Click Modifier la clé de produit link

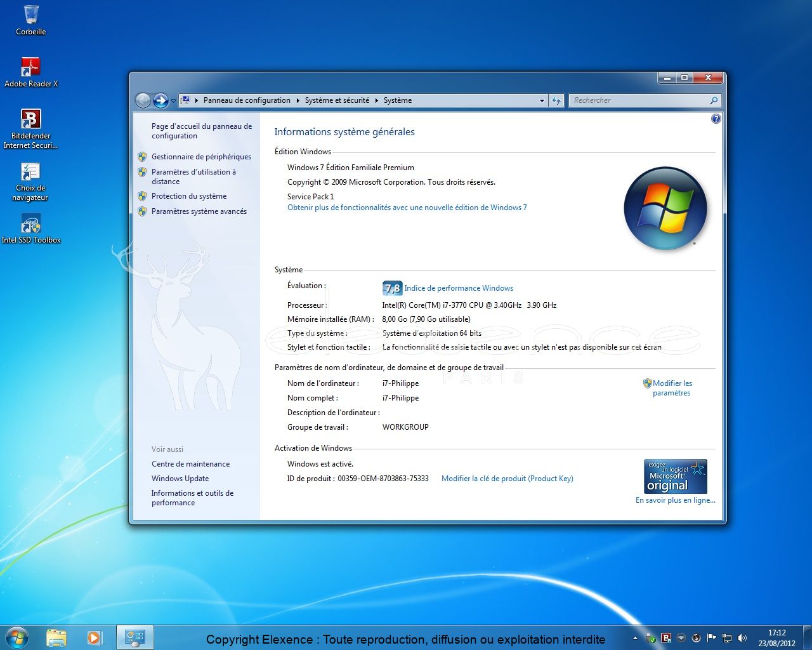[x=507, y=479]
